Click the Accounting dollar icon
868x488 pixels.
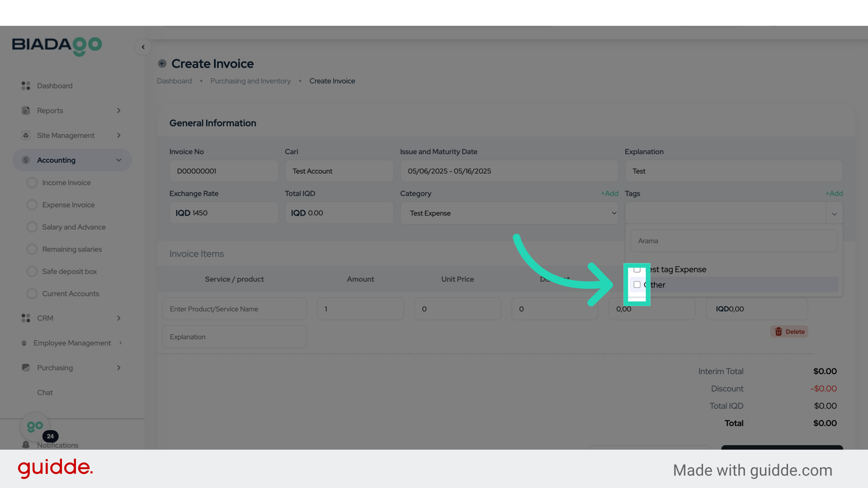(26, 160)
